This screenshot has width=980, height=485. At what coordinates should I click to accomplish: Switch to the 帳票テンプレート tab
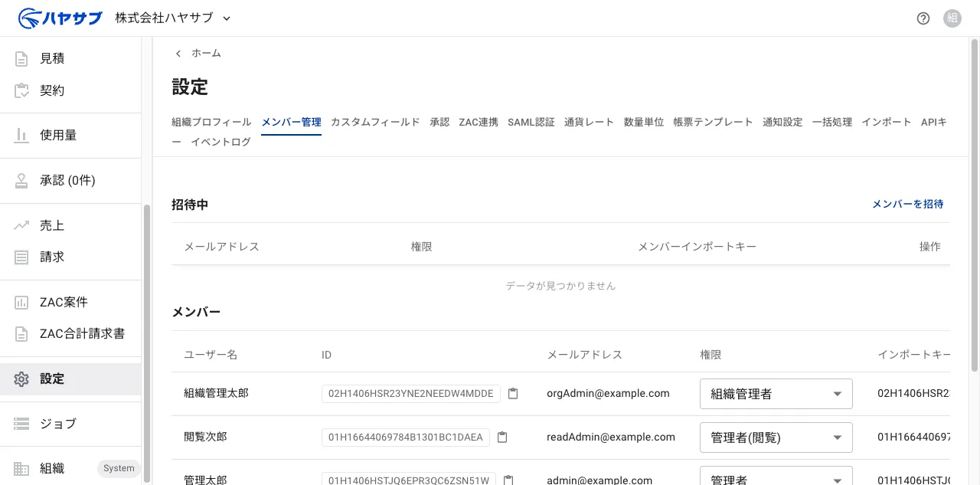[714, 122]
